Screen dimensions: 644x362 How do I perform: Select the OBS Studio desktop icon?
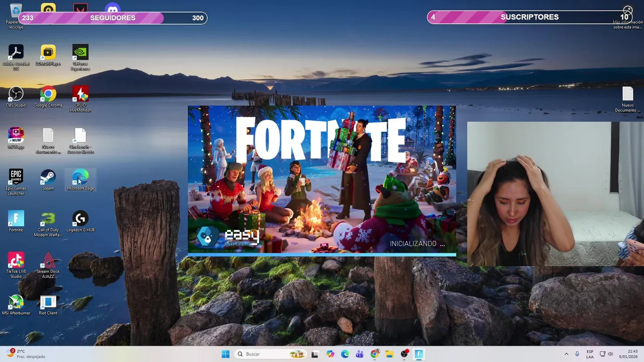(x=16, y=97)
